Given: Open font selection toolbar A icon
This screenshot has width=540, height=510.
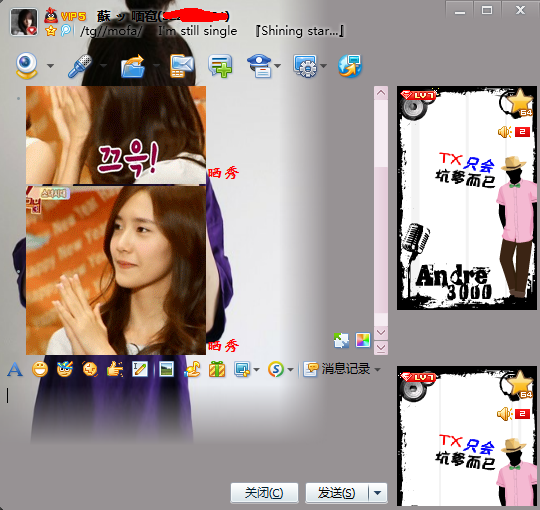Looking at the screenshot, I should [x=15, y=370].
